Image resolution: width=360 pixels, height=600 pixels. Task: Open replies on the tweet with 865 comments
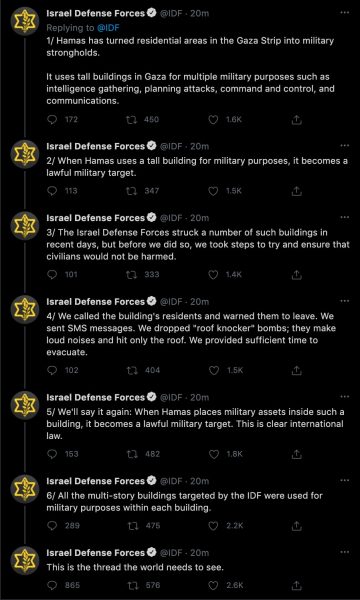tap(52, 585)
